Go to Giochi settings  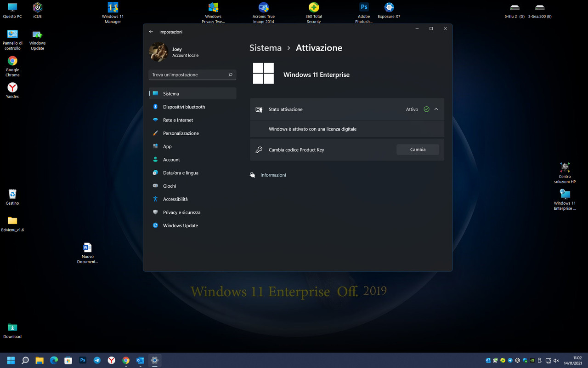[x=192, y=186]
